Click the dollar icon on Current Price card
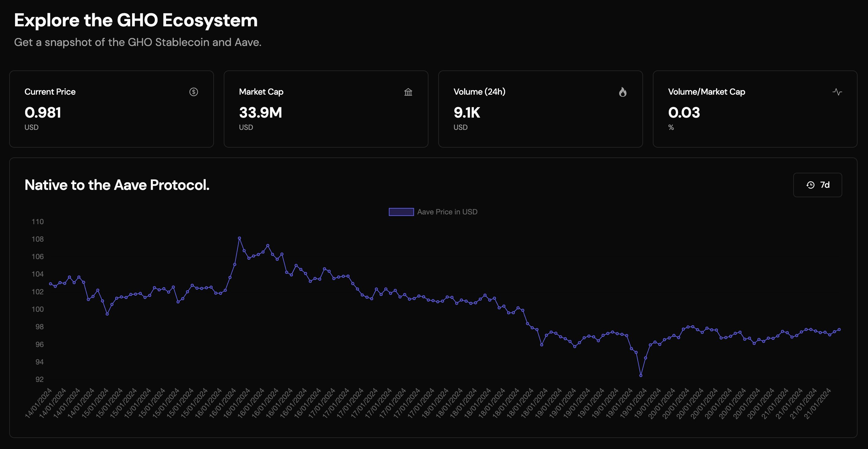Image resolution: width=868 pixels, height=449 pixels. 193,92
